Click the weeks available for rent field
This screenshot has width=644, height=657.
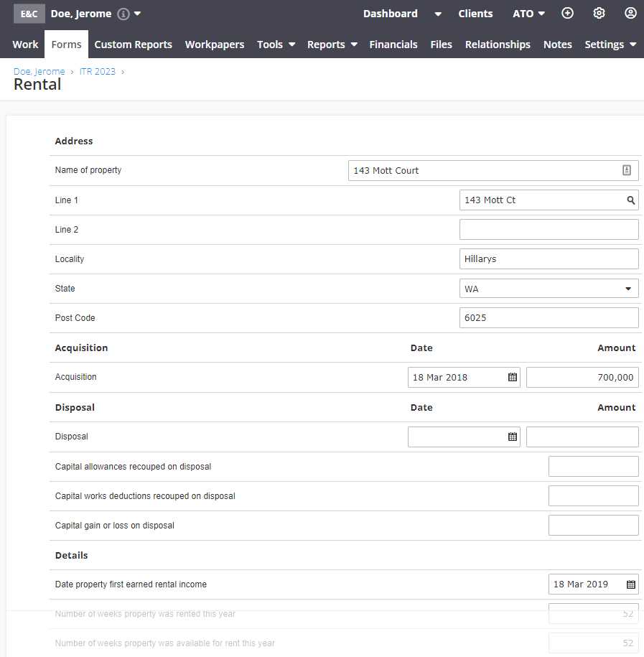pos(593,643)
